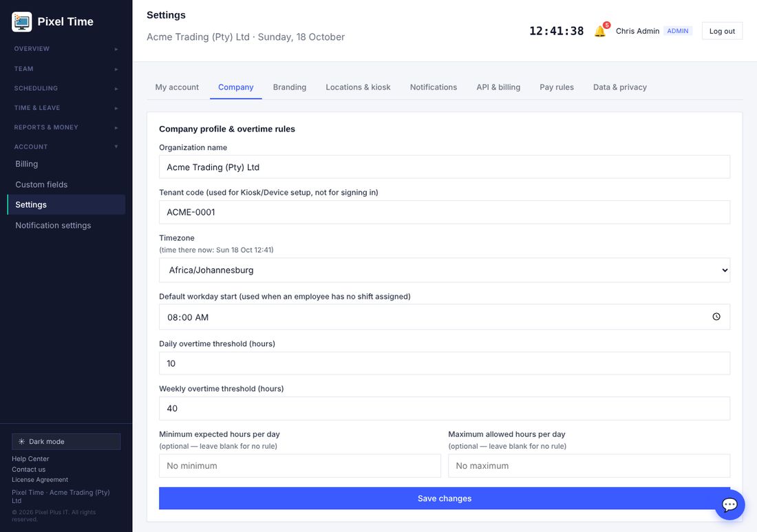This screenshot has height=532, width=757.
Task: Click the Pixel Time logo icon
Action: (22, 22)
